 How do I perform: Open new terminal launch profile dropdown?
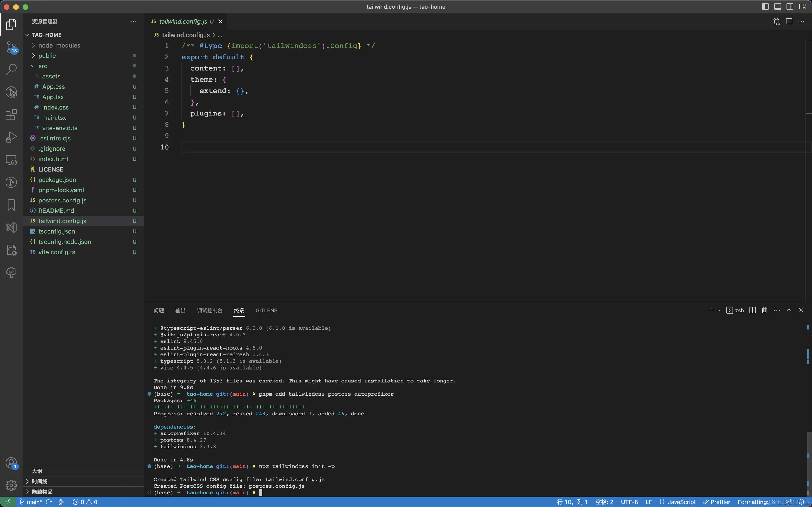(x=719, y=310)
